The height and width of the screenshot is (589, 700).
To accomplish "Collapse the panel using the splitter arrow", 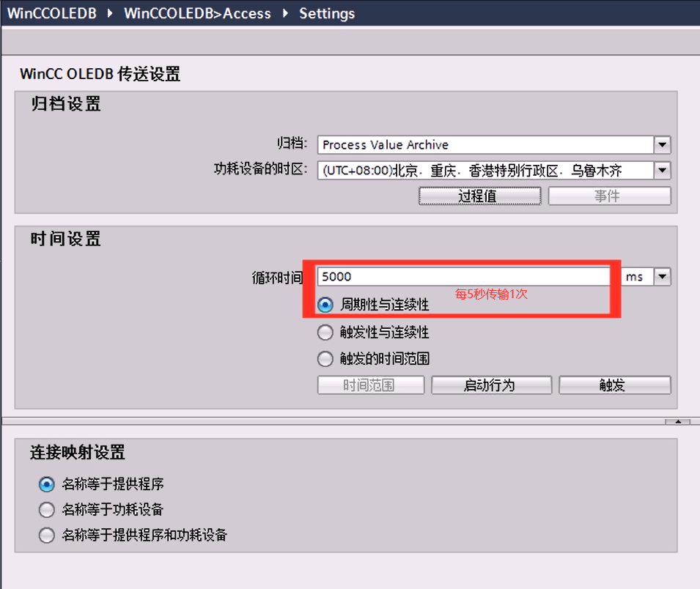I will 678,421.
